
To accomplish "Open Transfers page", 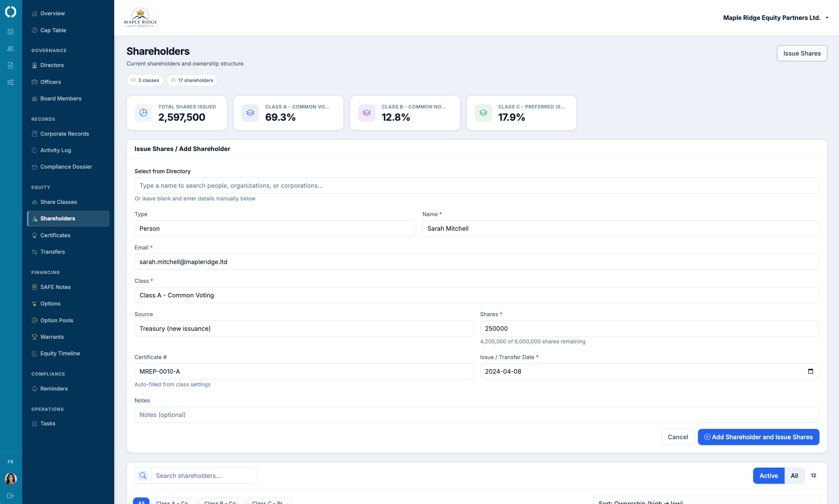I will 68,252.
